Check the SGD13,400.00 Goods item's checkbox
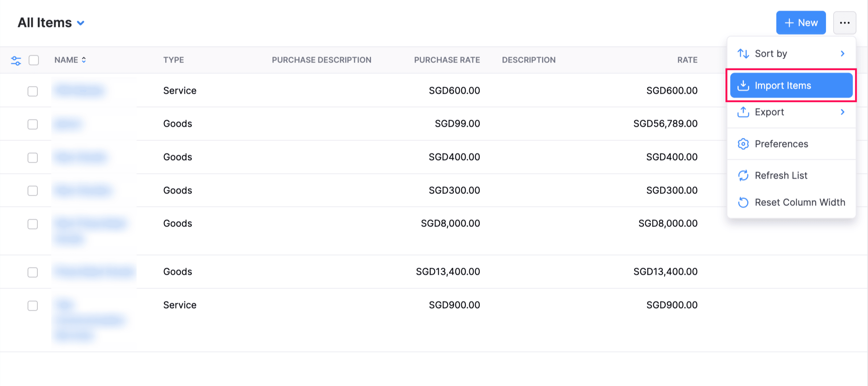Image resolution: width=868 pixels, height=386 pixels. [33, 272]
